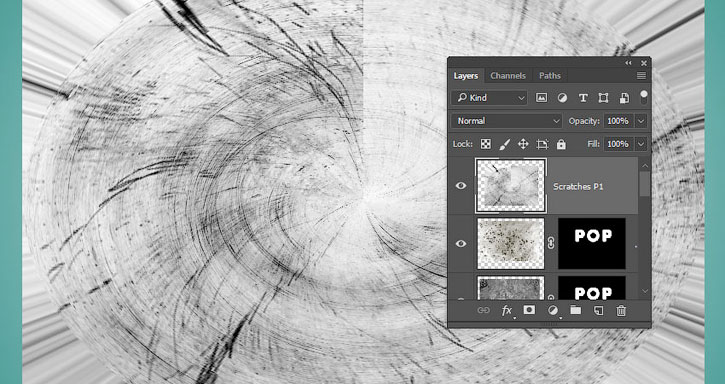Open the Layers panel options menu
The width and height of the screenshot is (725, 384).
click(x=641, y=76)
